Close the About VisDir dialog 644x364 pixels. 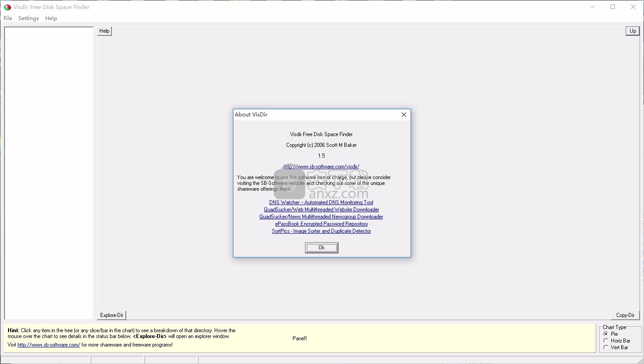point(404,115)
